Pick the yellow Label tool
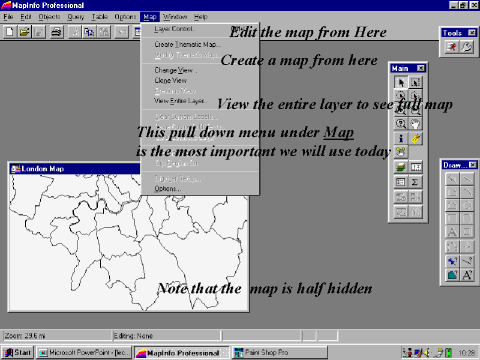This screenshot has width=480, height=360. tap(415, 138)
